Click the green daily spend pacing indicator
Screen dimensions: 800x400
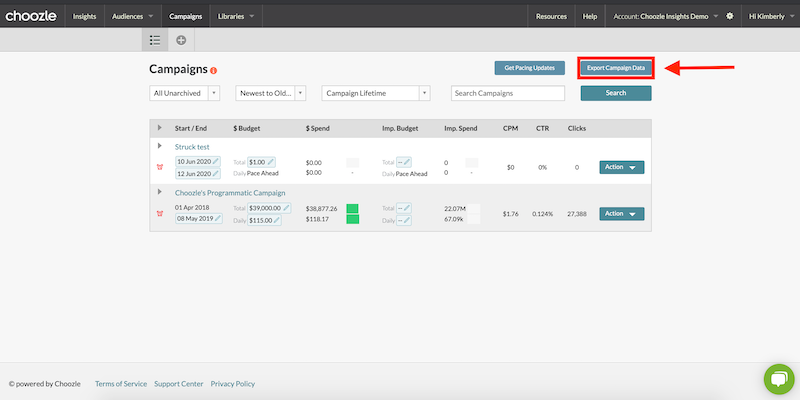(x=353, y=219)
